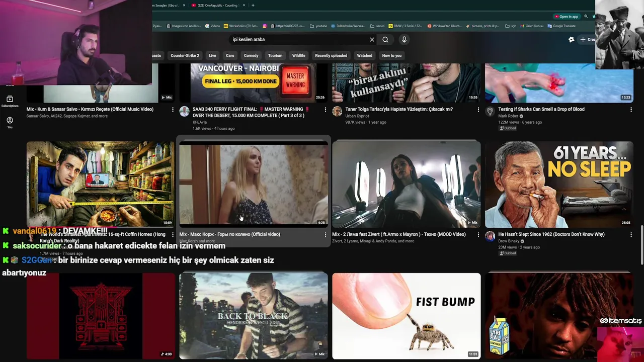Open the Vancouver - Nairobi final leg thumbnail
Viewport: 644px width, 362px height.
click(253, 83)
